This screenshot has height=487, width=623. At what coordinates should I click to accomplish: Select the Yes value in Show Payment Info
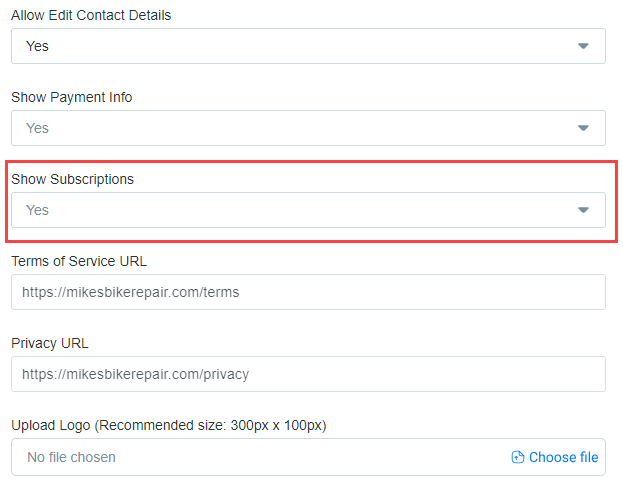point(37,128)
